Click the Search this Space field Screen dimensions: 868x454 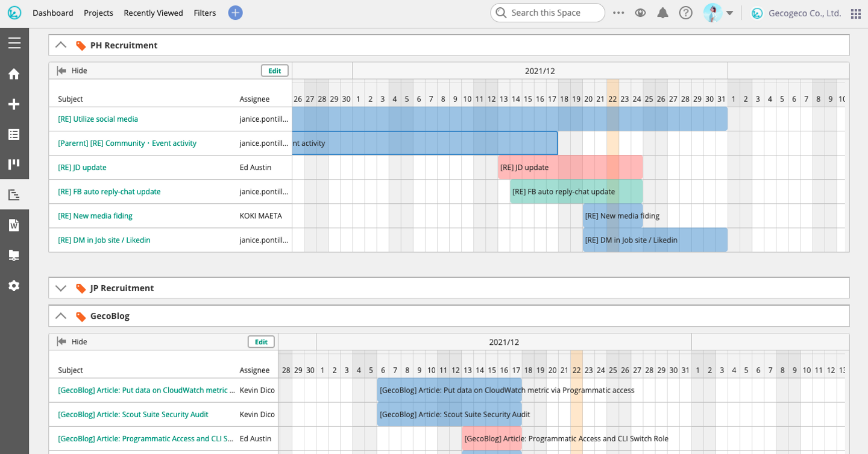(x=547, y=13)
